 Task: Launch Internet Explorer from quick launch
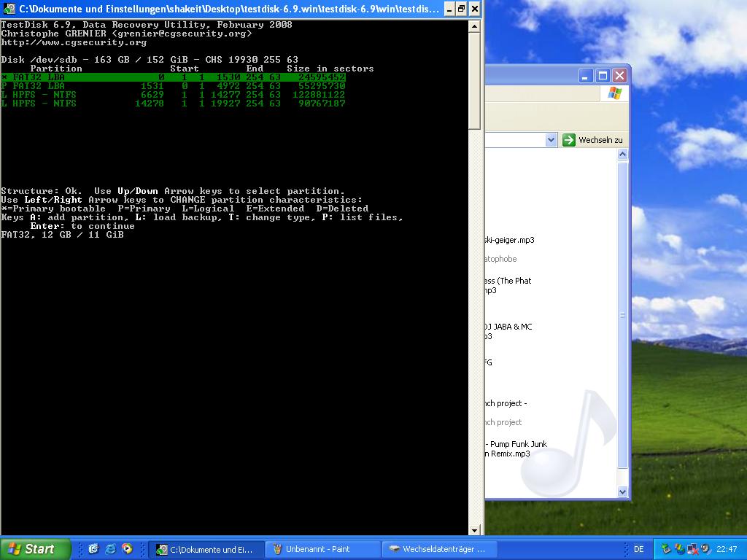111,549
